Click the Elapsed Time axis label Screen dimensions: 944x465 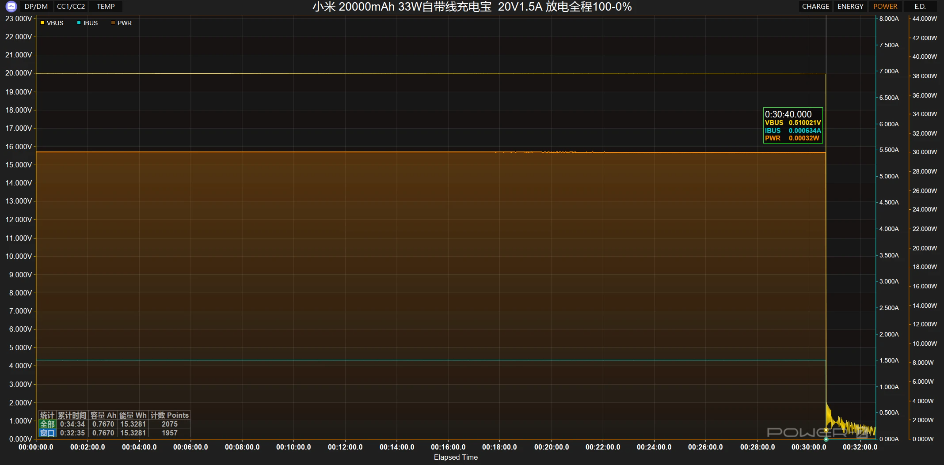click(x=456, y=458)
